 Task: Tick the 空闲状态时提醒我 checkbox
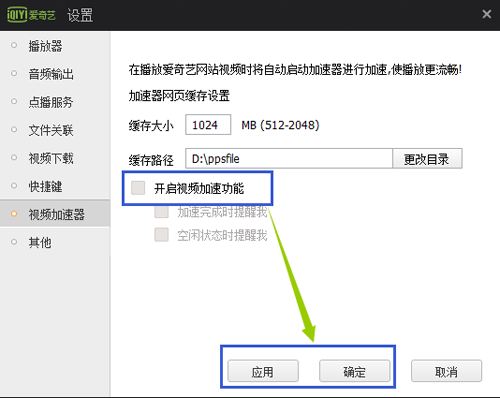pyautogui.click(x=161, y=235)
